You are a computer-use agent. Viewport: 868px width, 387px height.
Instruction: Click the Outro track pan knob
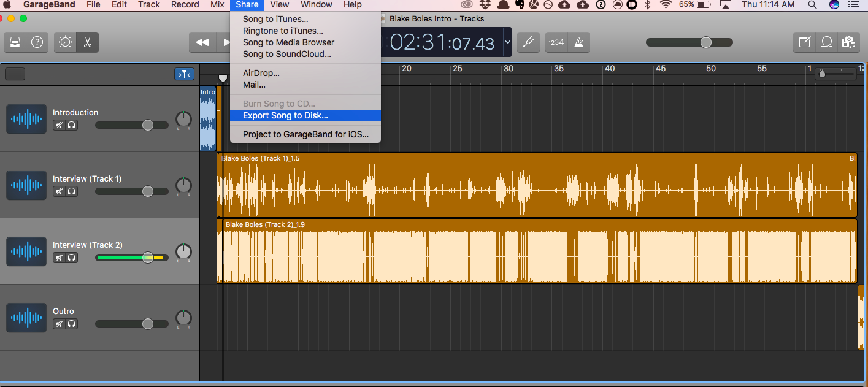pyautogui.click(x=183, y=318)
